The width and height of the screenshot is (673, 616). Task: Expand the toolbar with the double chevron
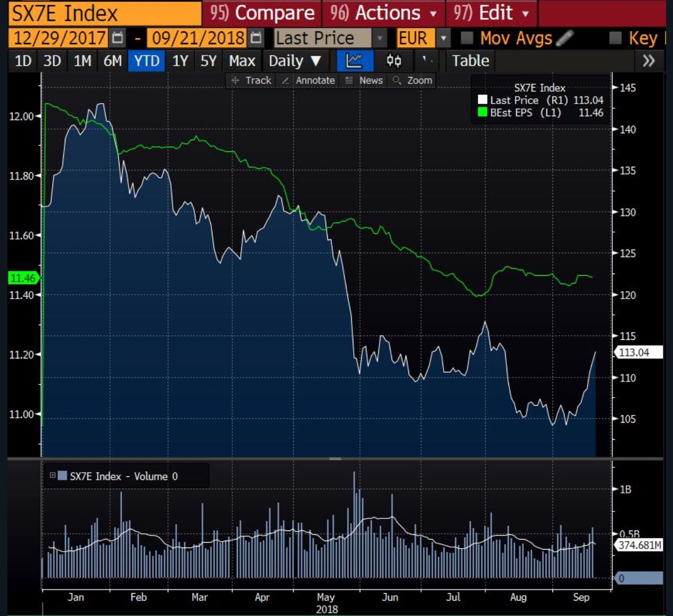pyautogui.click(x=649, y=61)
